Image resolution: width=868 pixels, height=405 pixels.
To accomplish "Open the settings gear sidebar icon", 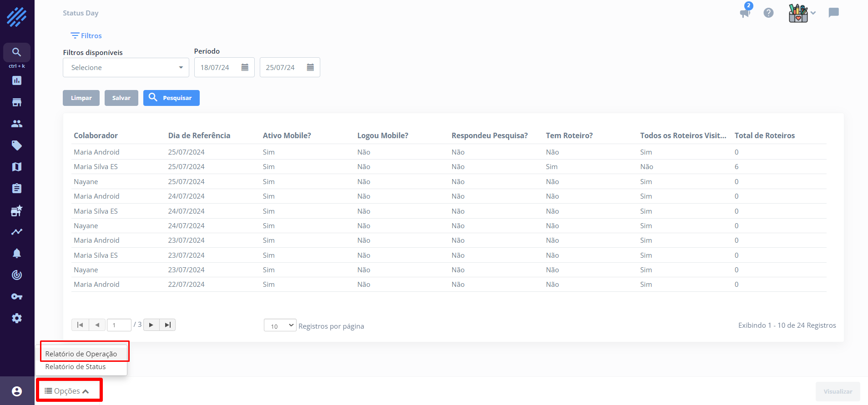I will pyautogui.click(x=17, y=318).
